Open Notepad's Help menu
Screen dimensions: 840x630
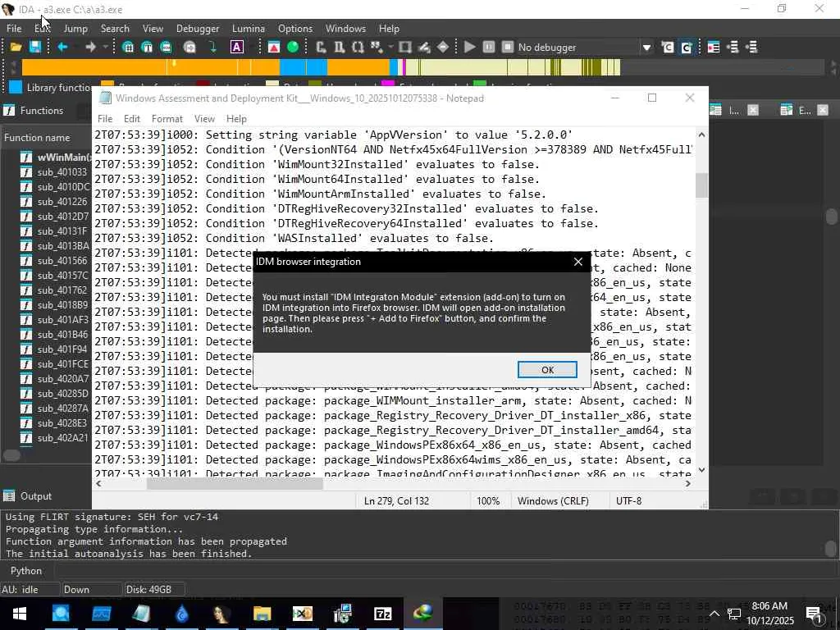click(x=236, y=118)
